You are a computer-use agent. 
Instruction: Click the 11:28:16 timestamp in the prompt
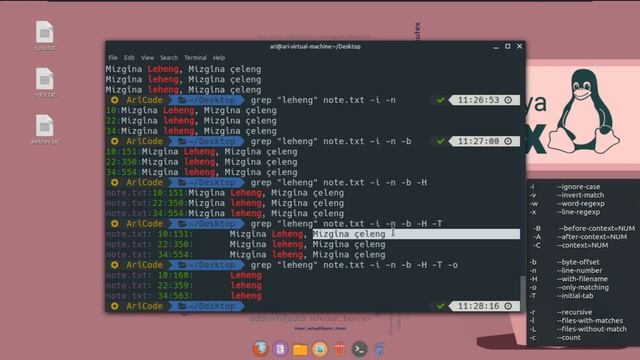[478, 306]
